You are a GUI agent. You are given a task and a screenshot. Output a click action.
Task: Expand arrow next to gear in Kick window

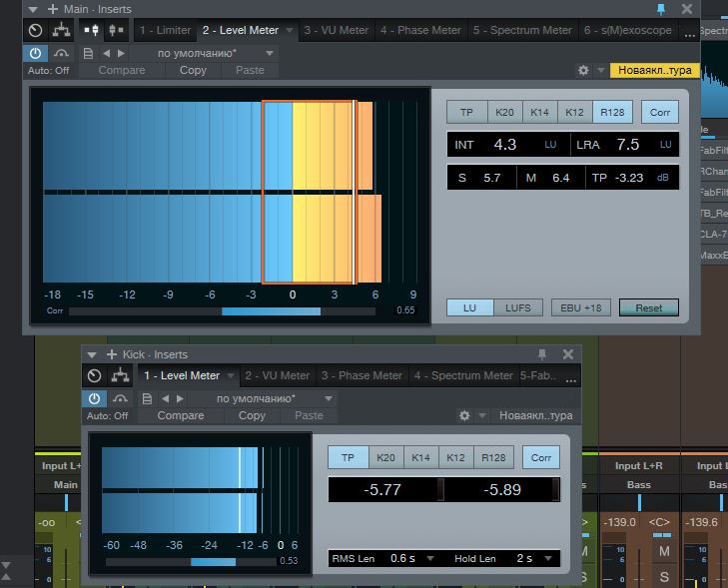(482, 415)
